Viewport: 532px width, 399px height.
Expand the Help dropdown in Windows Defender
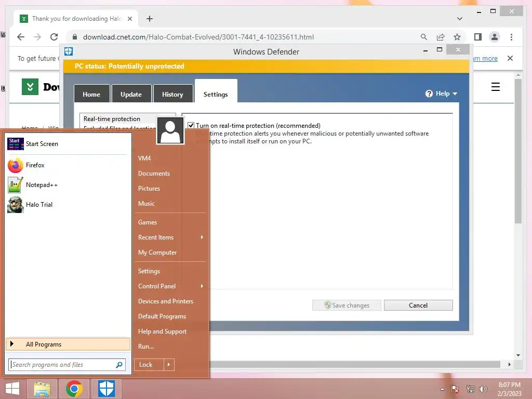point(442,94)
